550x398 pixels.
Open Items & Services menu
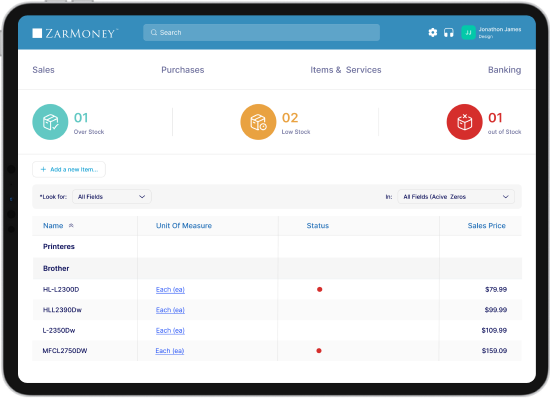coord(346,70)
